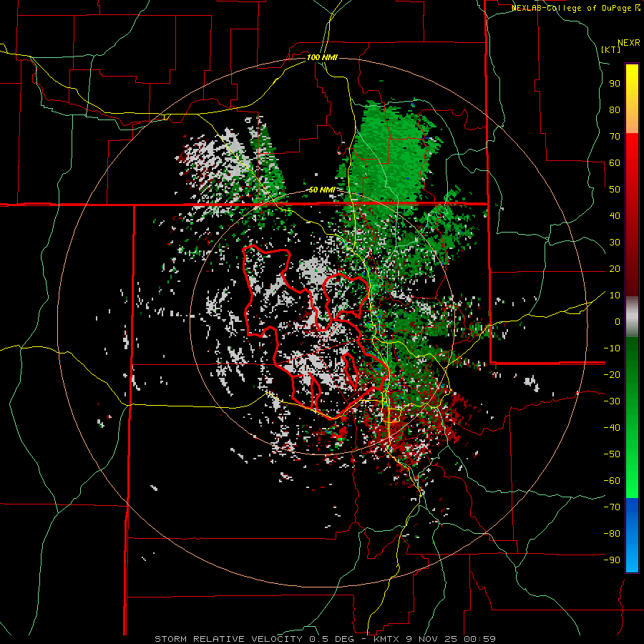Click the 10 value on the velocity scale
Screen dimensions: 644x644
615,296
